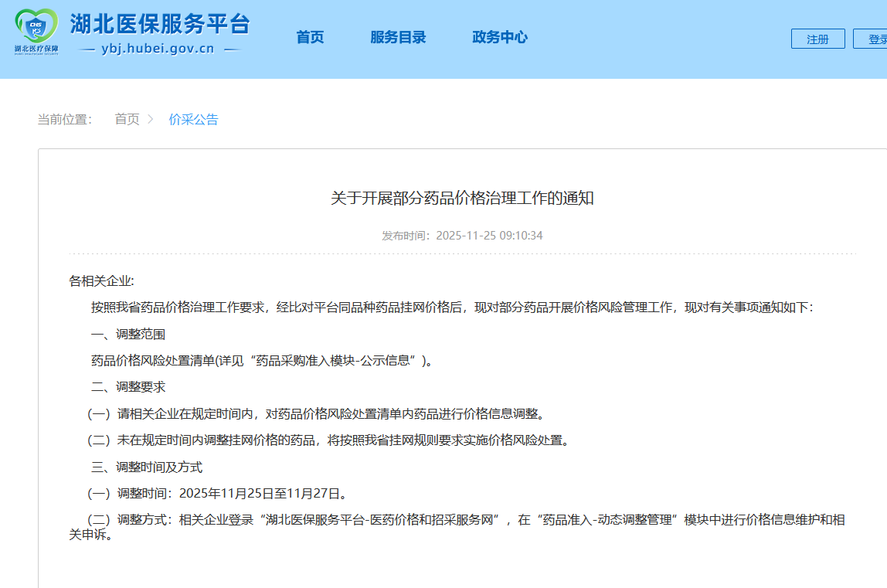The width and height of the screenshot is (887, 588).
Task: Click the 发布时间 2025-11-25 timestamp
Action: [462, 235]
